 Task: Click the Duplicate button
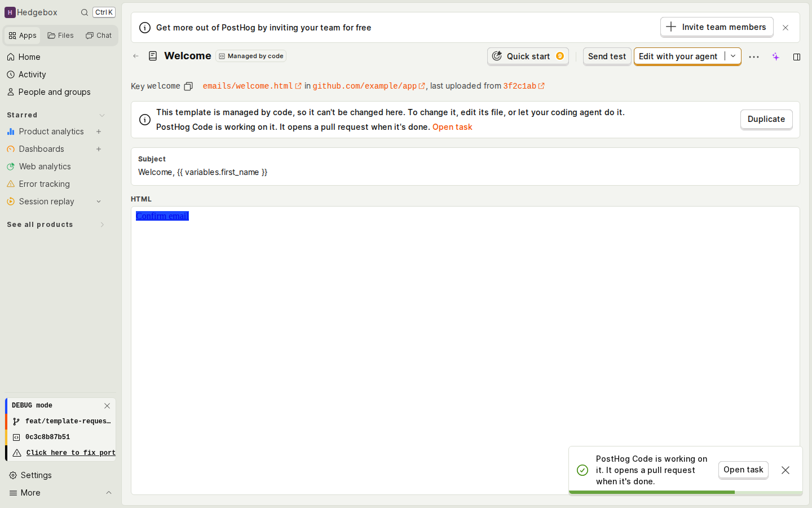pyautogui.click(x=766, y=119)
